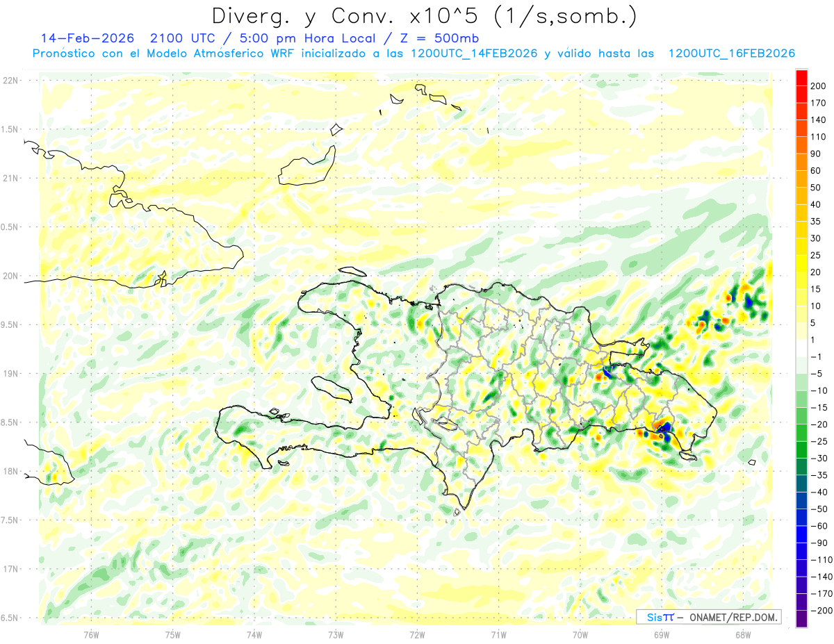Click the 70W longitude label
Viewport: 834px width, 644px height.
point(580,634)
